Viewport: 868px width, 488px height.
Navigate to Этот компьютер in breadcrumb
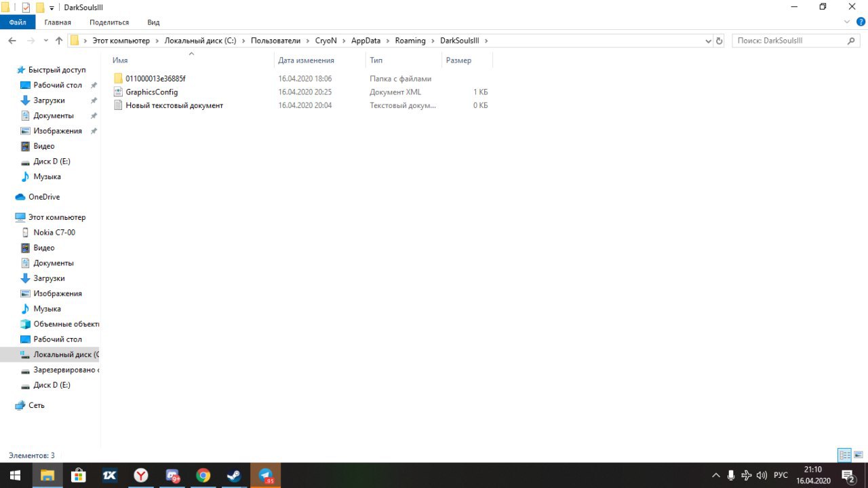click(121, 41)
